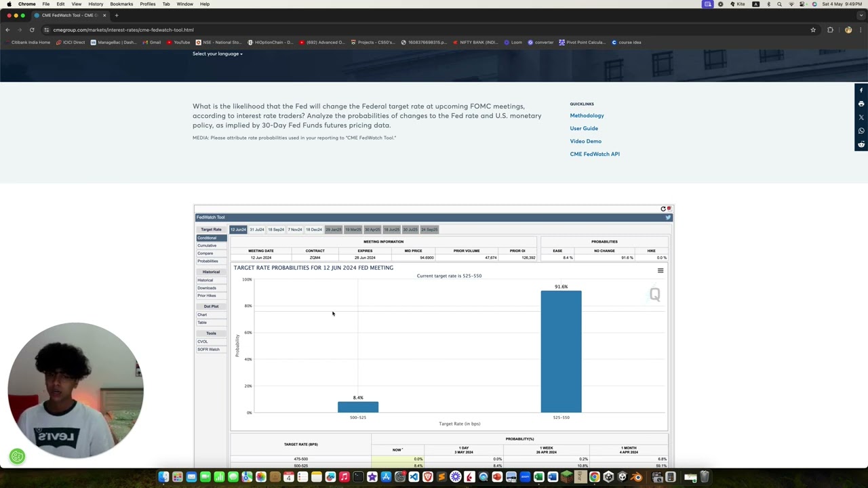Open the Chrome extensions puzzle icon
The height and width of the screenshot is (488, 868).
tap(830, 30)
